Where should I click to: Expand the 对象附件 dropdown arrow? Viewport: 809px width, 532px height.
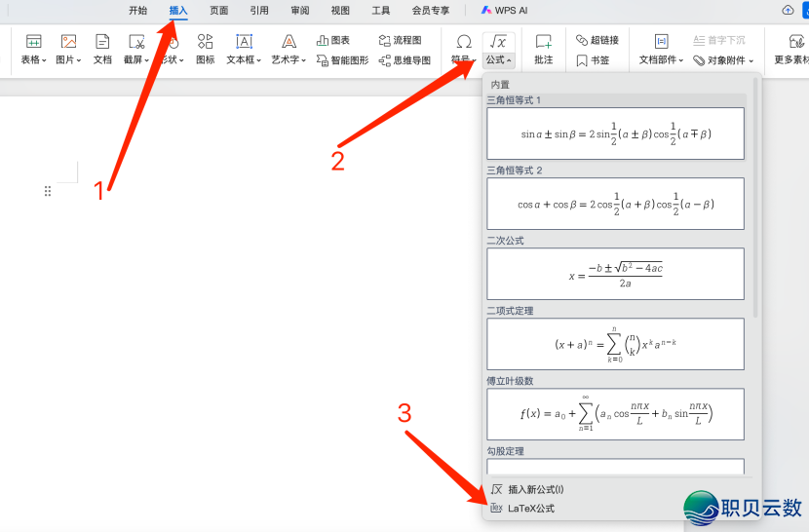[x=751, y=60]
